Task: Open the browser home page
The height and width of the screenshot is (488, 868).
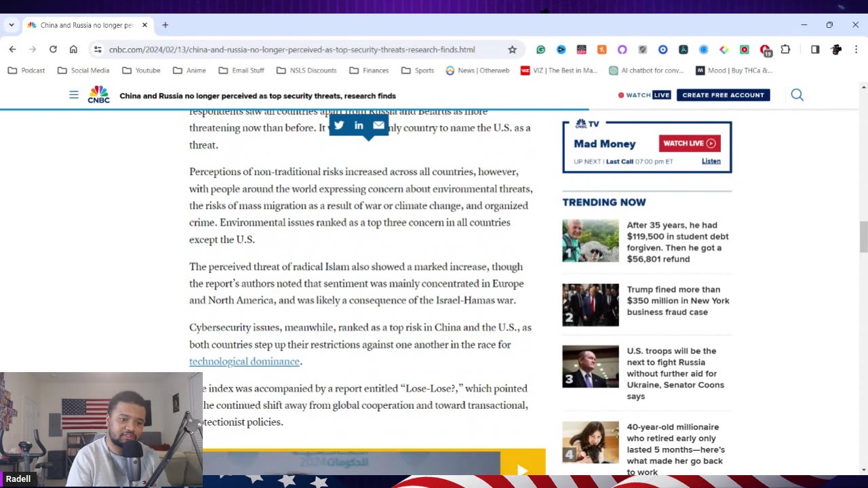Action: pyautogui.click(x=73, y=49)
